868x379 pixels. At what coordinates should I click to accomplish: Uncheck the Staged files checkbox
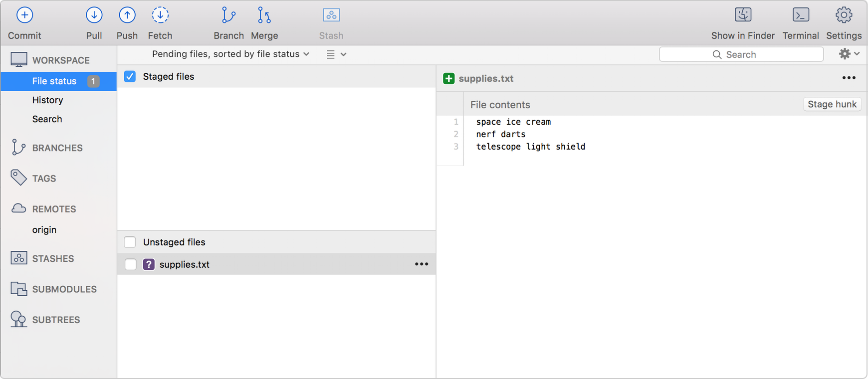(x=130, y=76)
